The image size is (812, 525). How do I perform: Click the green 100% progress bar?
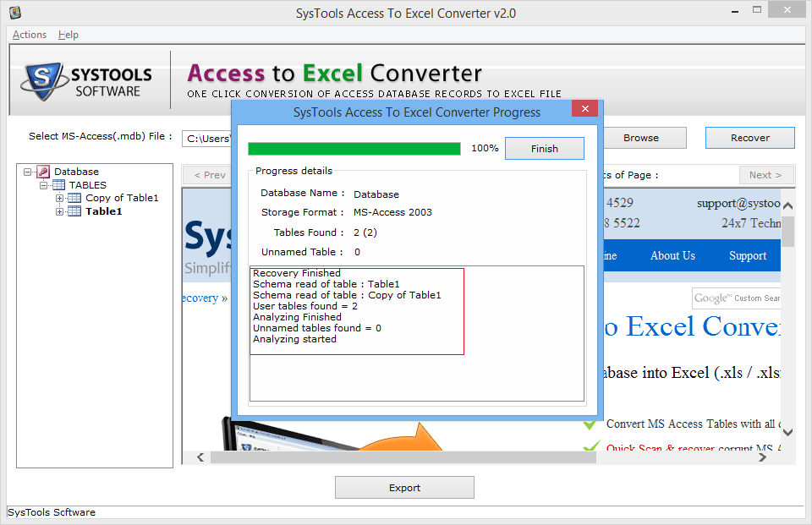coord(355,148)
